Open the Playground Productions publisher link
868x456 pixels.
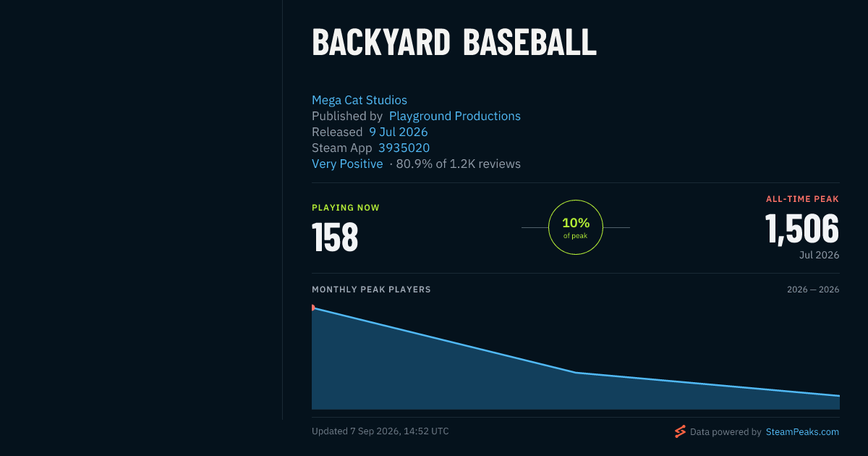click(455, 117)
